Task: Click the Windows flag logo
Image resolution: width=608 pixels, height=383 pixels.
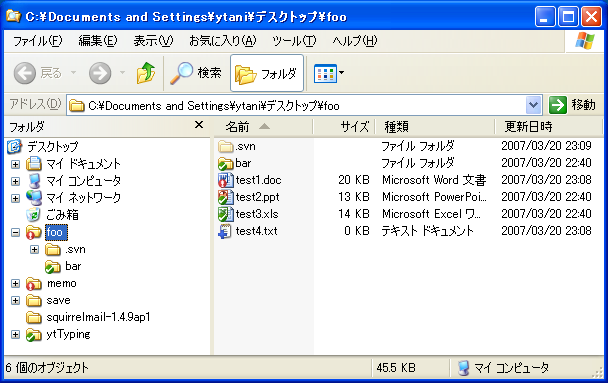Action: [585, 41]
